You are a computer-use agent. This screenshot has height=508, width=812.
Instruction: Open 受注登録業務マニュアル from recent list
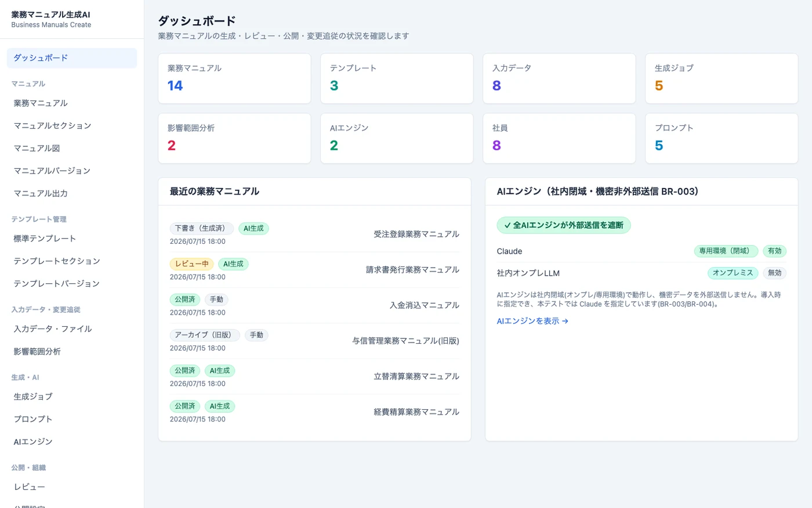pos(416,235)
